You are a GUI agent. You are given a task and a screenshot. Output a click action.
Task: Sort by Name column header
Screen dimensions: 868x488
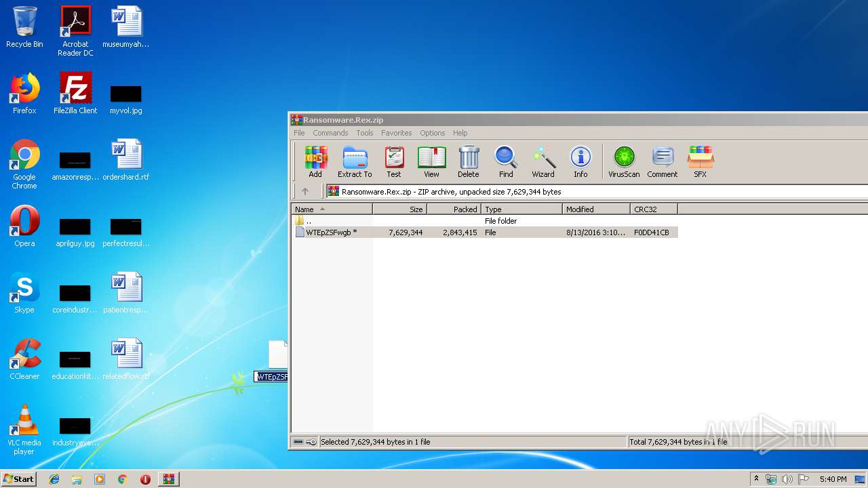332,209
